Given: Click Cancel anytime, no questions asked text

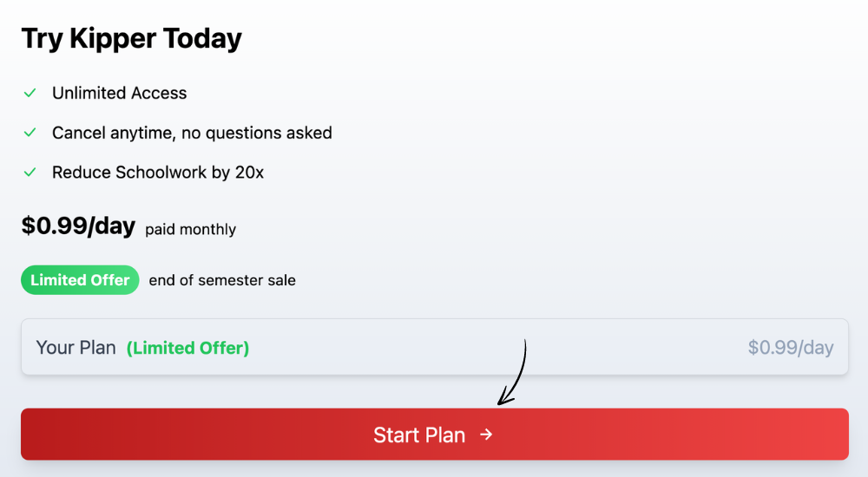Looking at the screenshot, I should pos(192,133).
